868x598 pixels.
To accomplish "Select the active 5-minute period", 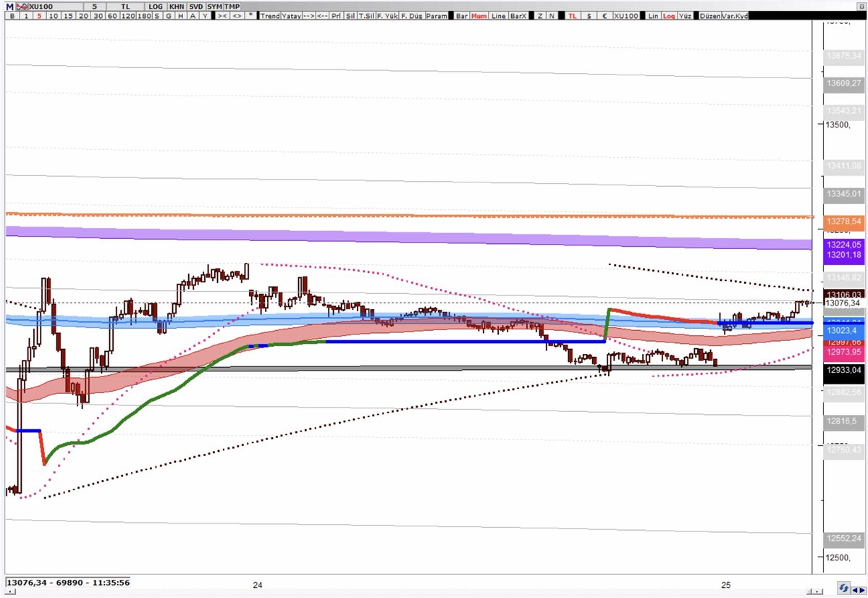I will [x=40, y=16].
